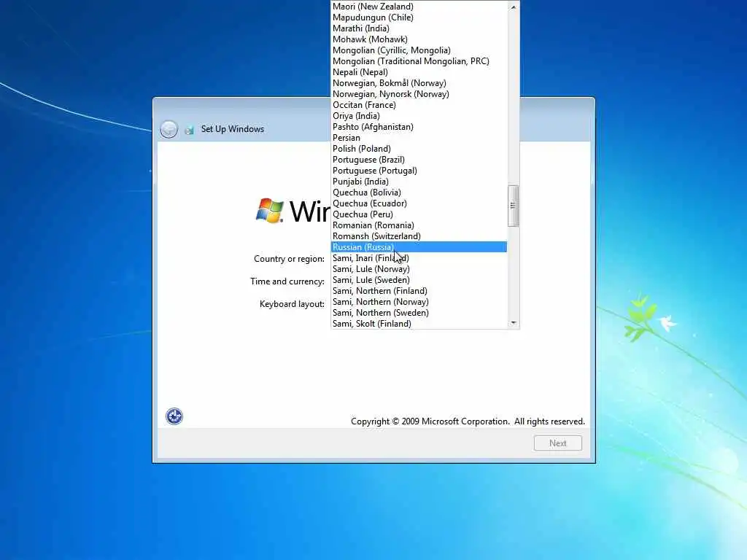Choose Punjabi (India)

(419, 182)
